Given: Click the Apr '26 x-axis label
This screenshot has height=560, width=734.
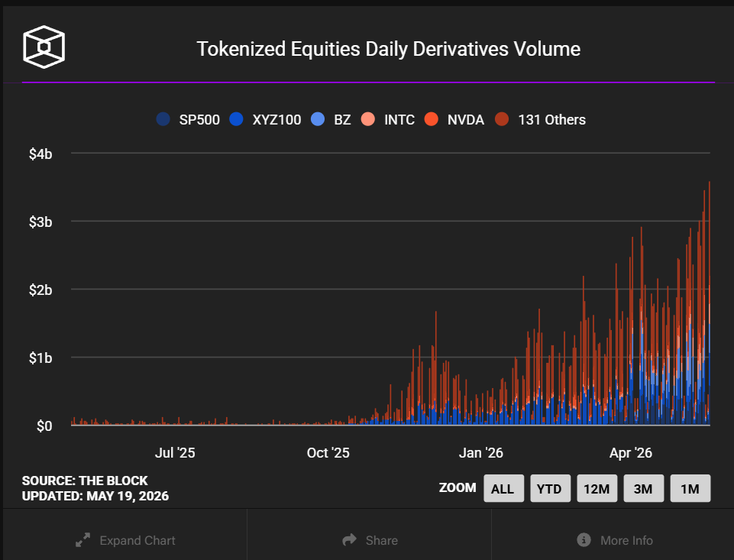Looking at the screenshot, I should (631, 453).
